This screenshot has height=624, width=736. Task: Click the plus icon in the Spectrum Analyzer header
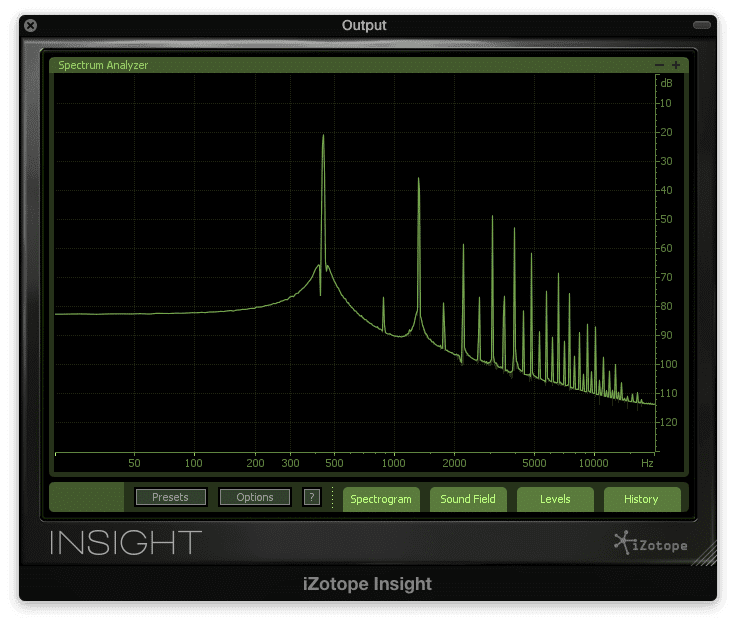(x=676, y=65)
